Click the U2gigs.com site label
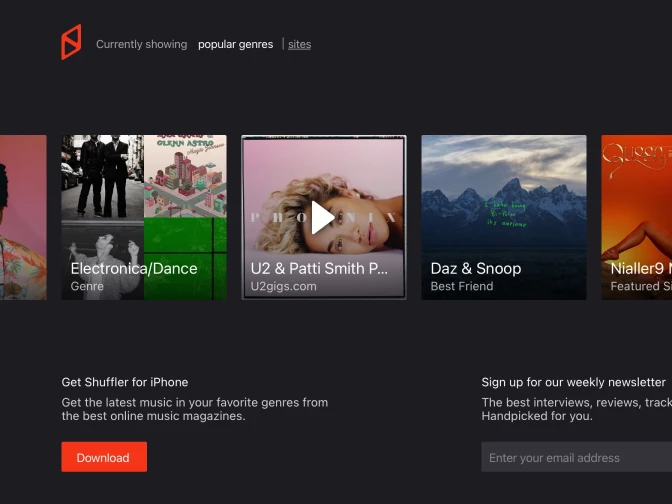The height and width of the screenshot is (504, 672). [x=283, y=286]
